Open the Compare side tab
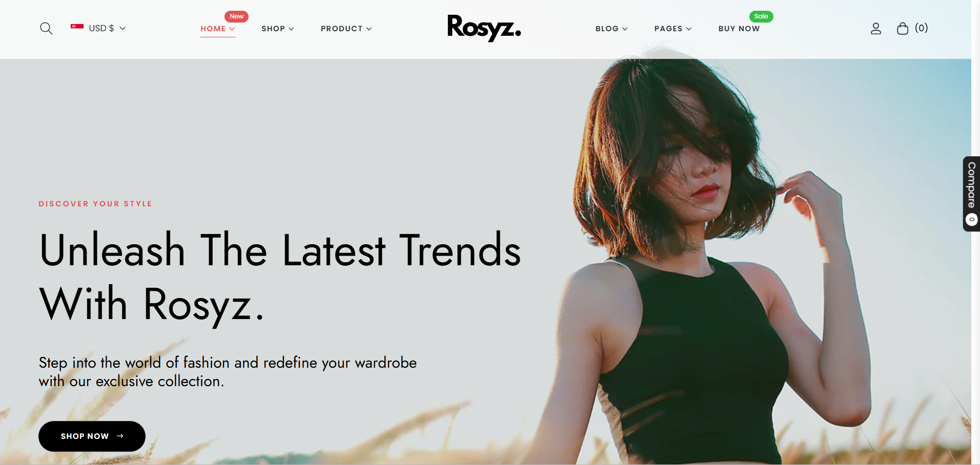Viewport: 980px width, 465px height. [x=971, y=194]
